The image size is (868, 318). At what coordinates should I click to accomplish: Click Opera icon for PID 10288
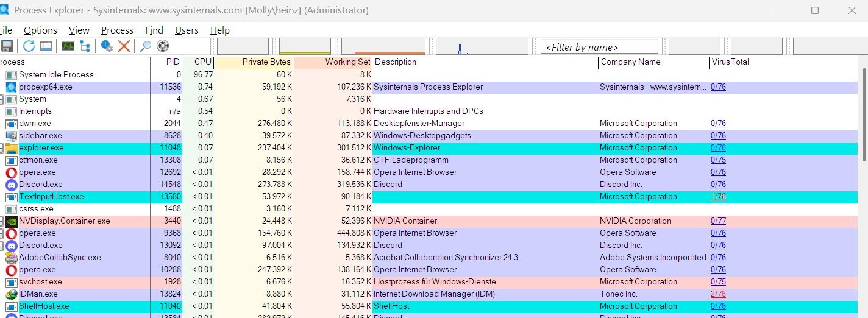(11, 270)
